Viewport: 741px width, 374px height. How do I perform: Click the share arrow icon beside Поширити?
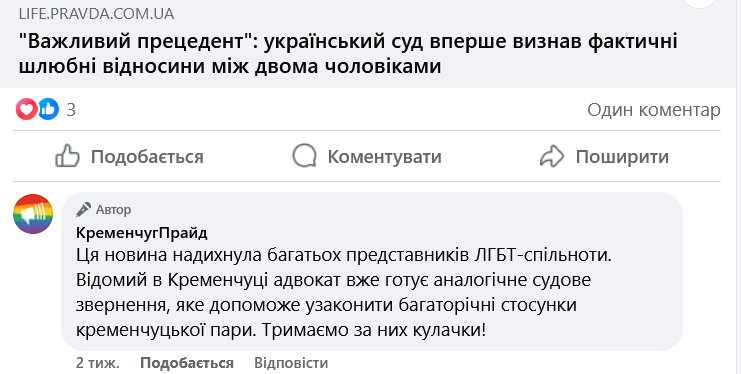pos(552,156)
